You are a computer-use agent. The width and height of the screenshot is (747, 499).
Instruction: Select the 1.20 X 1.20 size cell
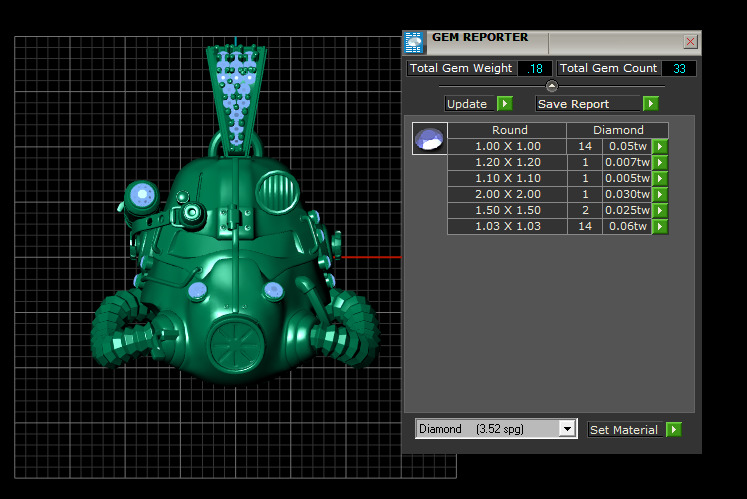[x=507, y=163]
